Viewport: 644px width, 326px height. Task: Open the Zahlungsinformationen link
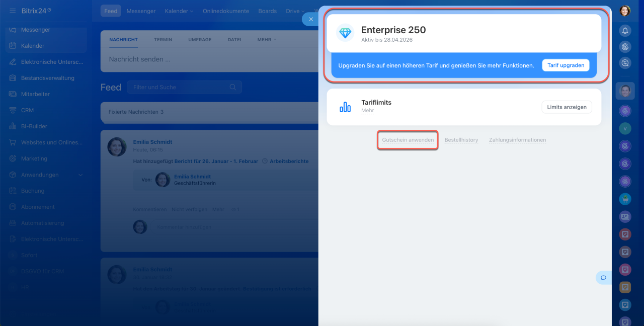coord(517,140)
